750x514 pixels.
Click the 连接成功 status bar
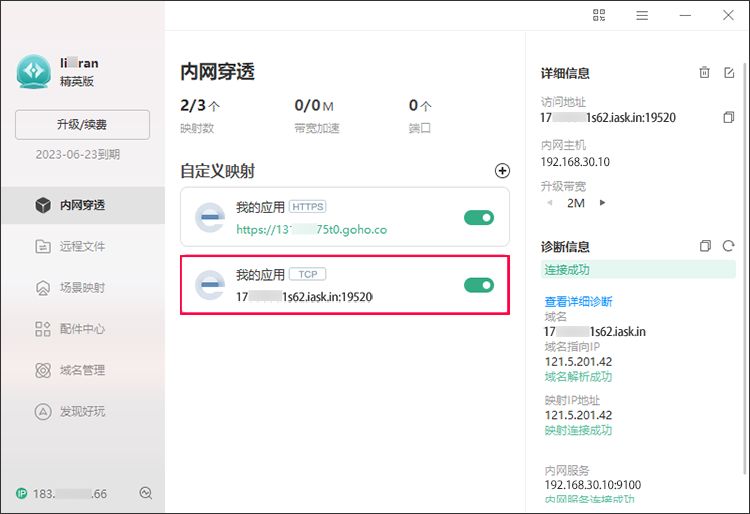click(x=638, y=270)
